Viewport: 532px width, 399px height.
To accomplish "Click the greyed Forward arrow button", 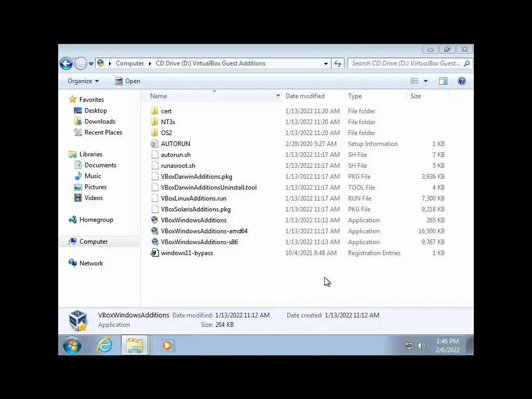I will click(81, 63).
